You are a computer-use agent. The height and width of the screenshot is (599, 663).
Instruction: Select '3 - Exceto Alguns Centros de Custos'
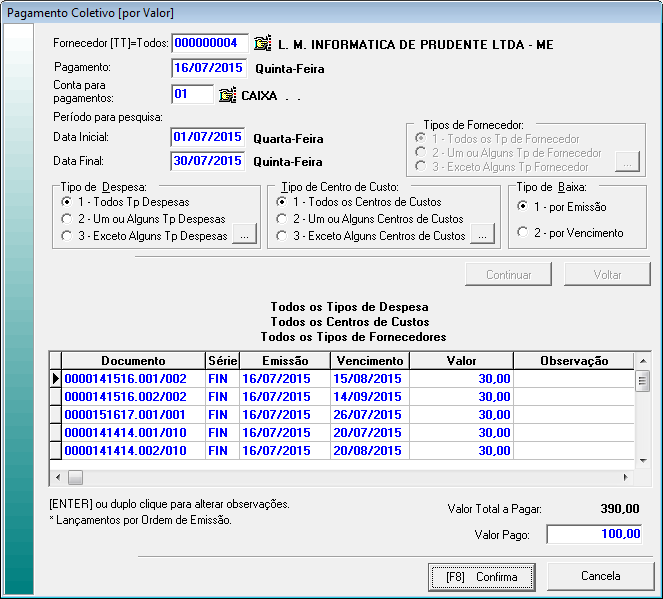point(283,236)
